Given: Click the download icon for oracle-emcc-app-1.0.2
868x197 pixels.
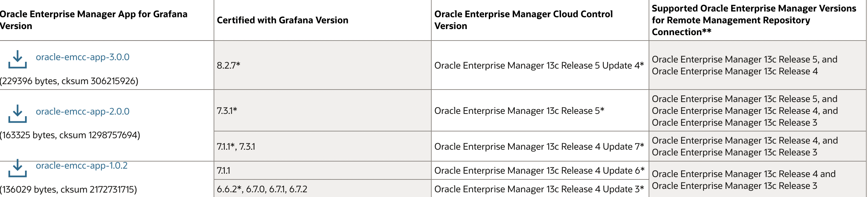Looking at the screenshot, I should 18,168.
